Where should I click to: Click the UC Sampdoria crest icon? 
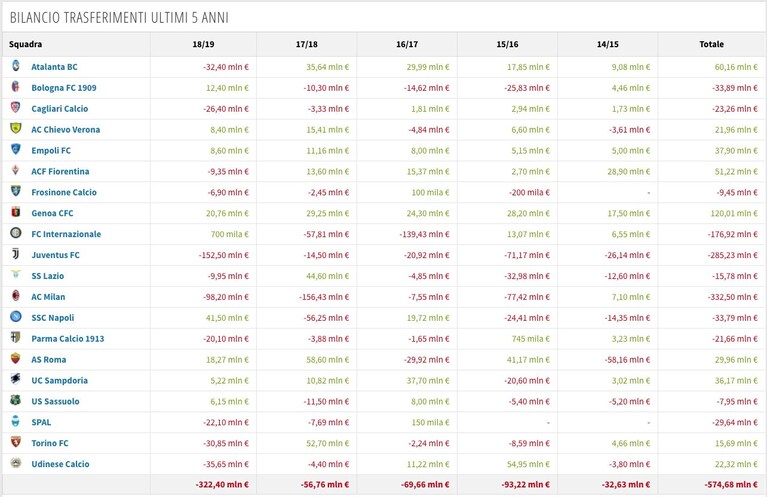16,380
